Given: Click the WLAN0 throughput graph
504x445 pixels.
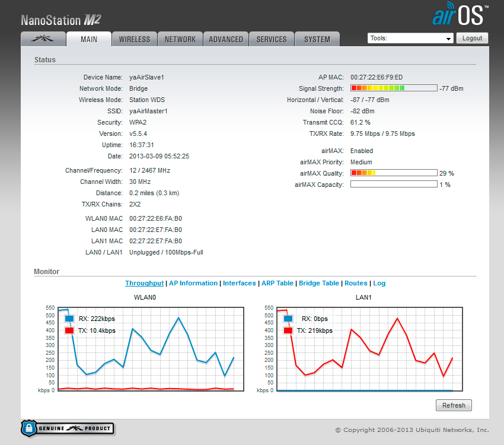Looking at the screenshot, I should point(151,349).
